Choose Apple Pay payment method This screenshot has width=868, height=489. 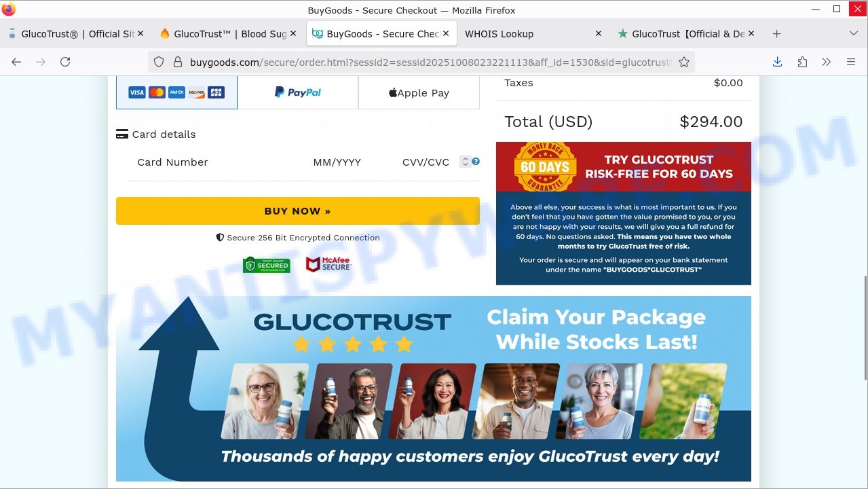(x=419, y=92)
